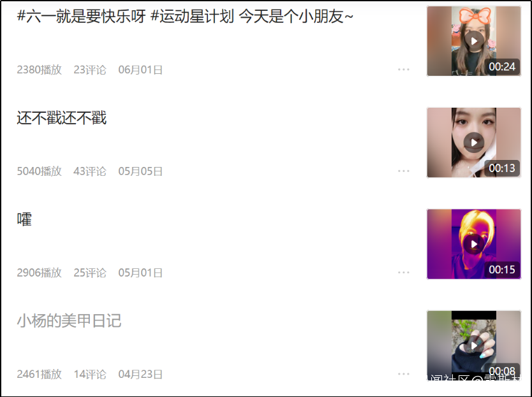
Task: Open more options for 05月05日 video
Action: (403, 171)
